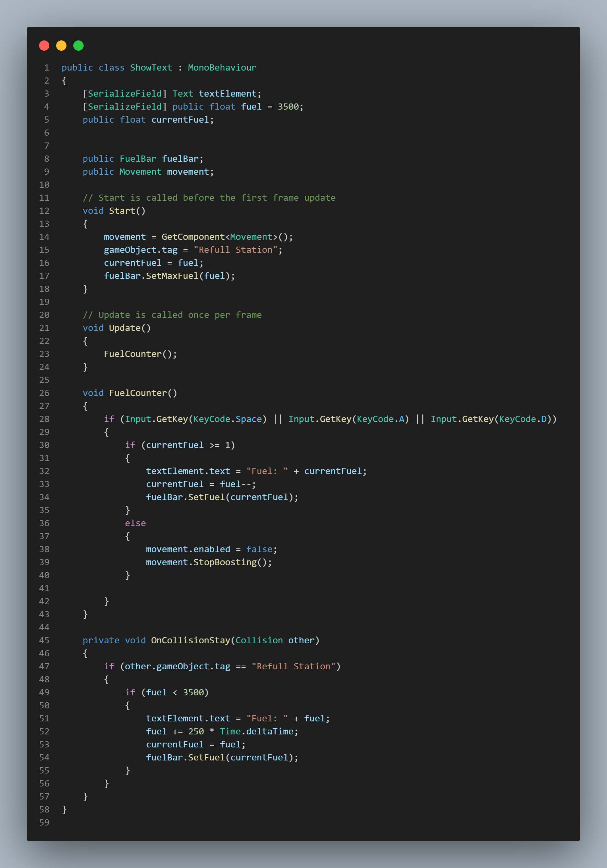Click the "if (currentFuel >= 1)" condition
607x868 pixels.
[180, 445]
